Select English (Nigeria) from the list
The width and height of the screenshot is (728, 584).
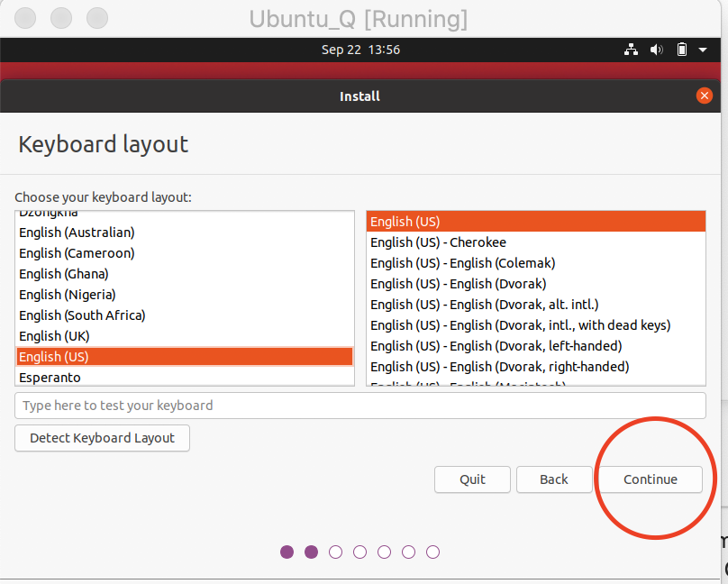click(68, 295)
